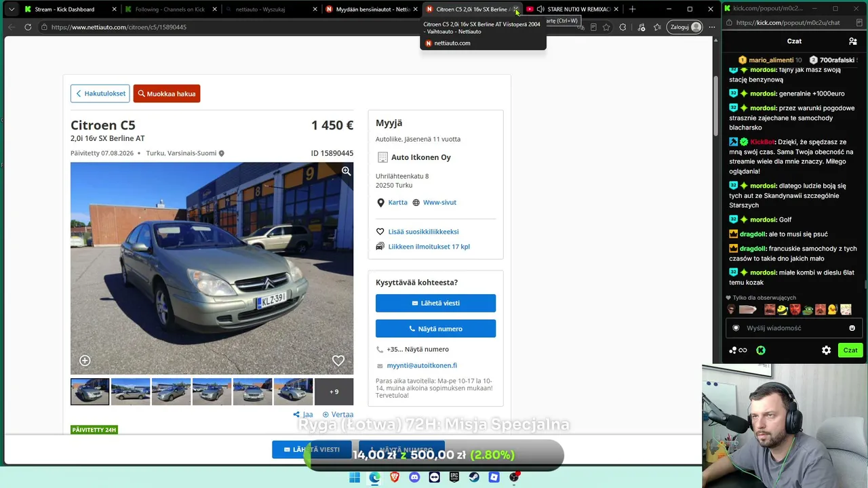Screen dimensions: 868x488
Task: Select the first car thumbnail in gallery
Action: 90,392
